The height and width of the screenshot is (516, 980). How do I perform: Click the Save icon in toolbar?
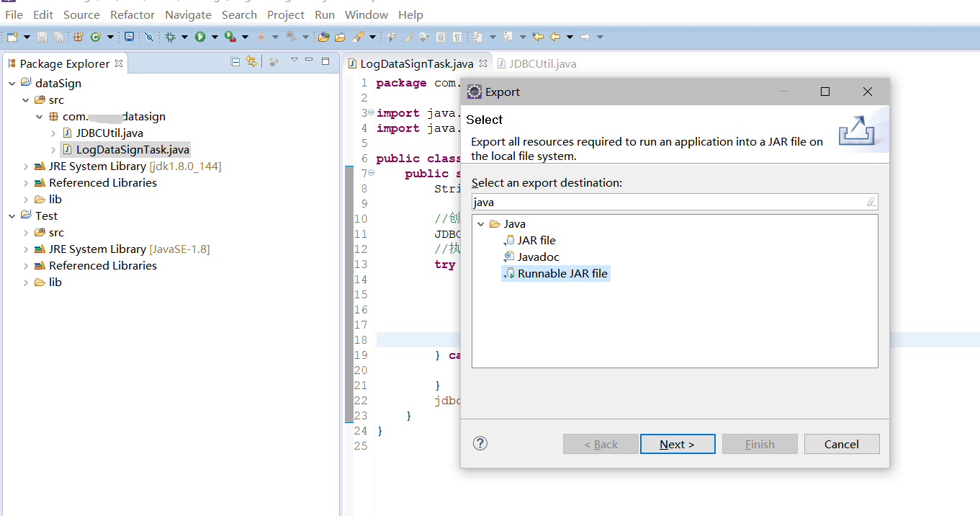(42, 37)
